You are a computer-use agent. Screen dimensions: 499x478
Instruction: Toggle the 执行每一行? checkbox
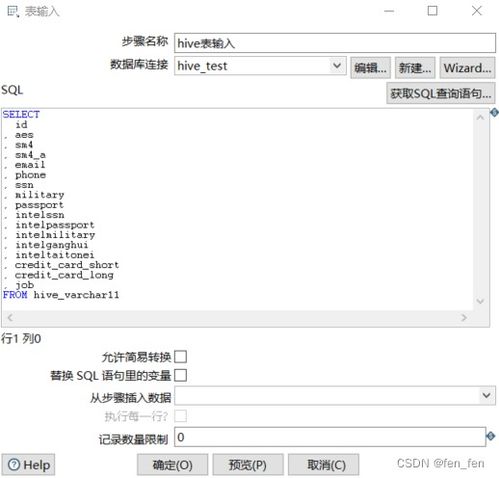[x=180, y=416]
